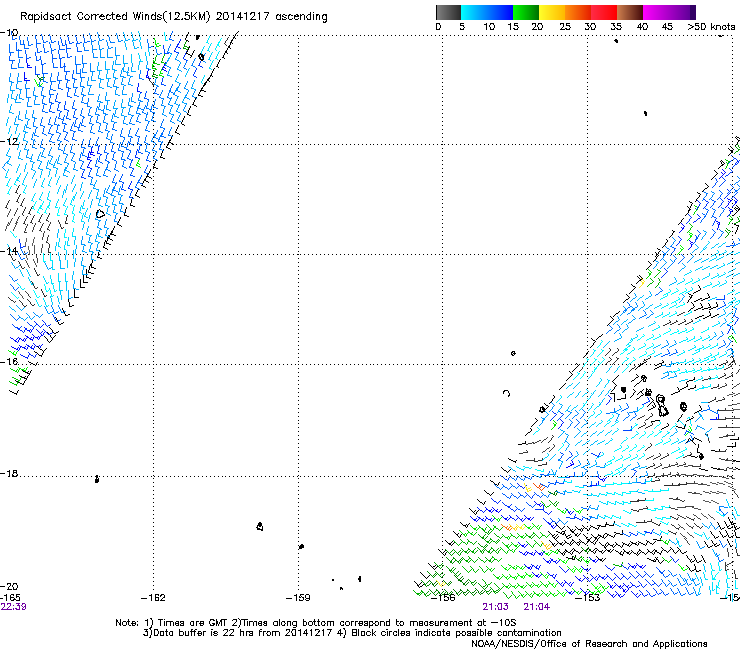Click the date '20141217' in the title
Viewport: 740px width, 650px height.
(243, 17)
